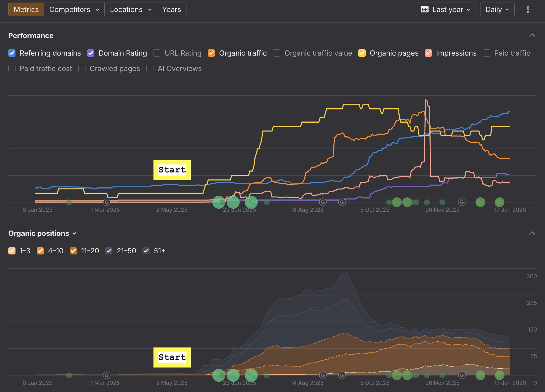This screenshot has width=545, height=392.
Task: Enable the AI Overviews checkbox
Action: tap(150, 69)
